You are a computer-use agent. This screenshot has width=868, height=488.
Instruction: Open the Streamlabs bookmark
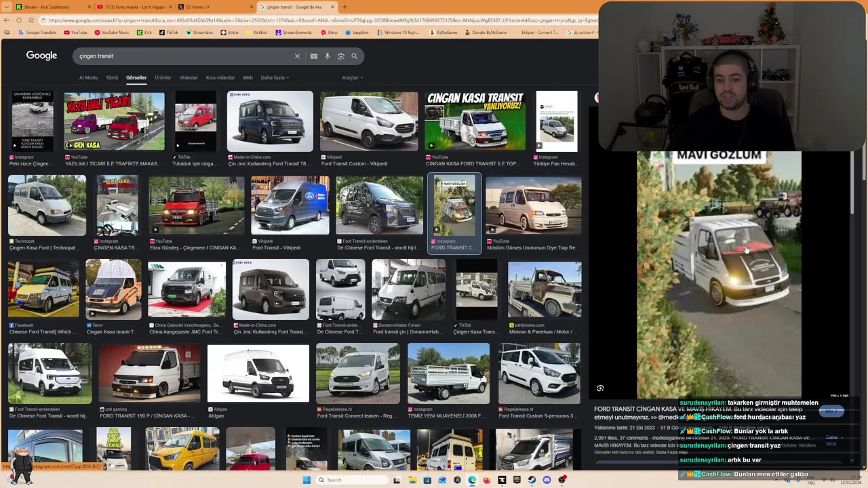[x=199, y=33]
